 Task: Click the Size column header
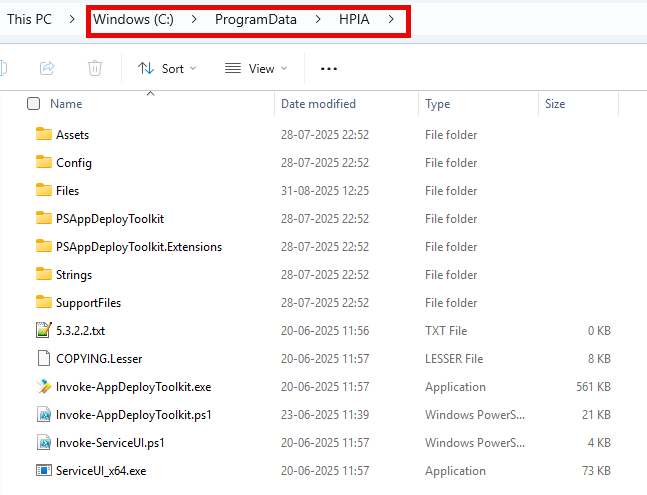[555, 104]
